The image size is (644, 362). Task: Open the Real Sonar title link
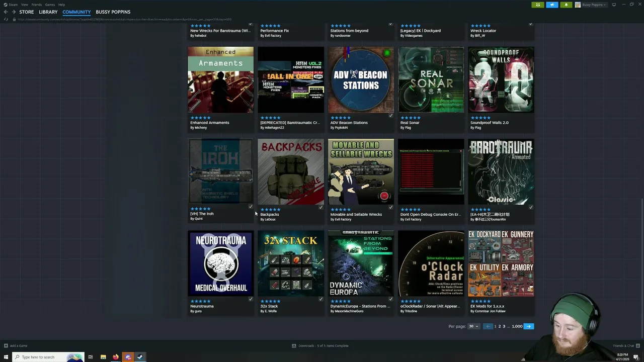[410, 123]
